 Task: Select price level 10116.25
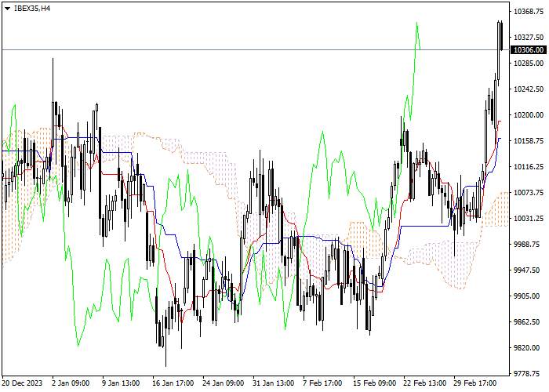click(529, 166)
